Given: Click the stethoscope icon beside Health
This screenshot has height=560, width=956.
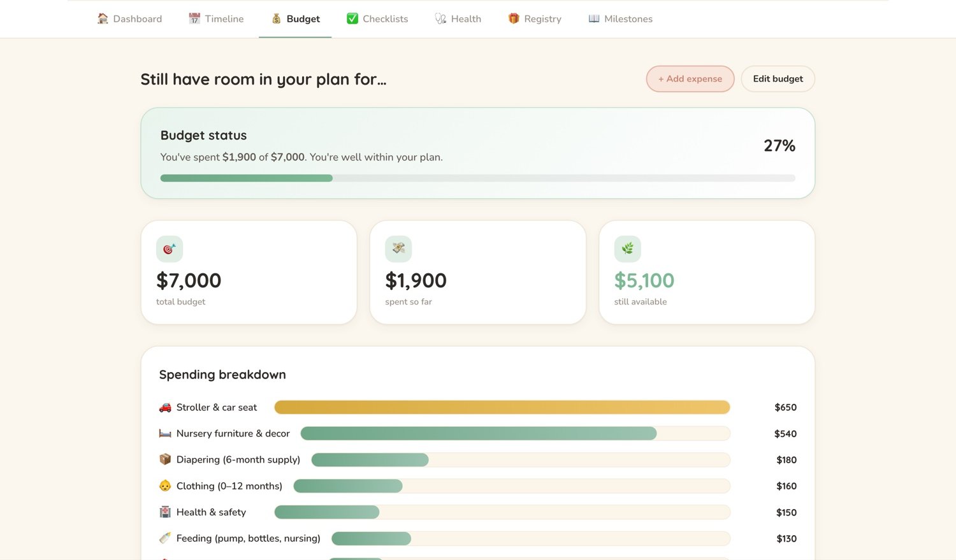Looking at the screenshot, I should pyautogui.click(x=440, y=19).
